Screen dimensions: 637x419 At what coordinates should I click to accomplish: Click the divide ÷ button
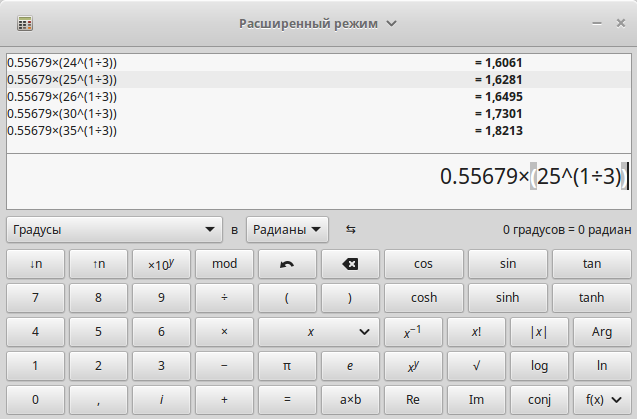pyautogui.click(x=224, y=298)
